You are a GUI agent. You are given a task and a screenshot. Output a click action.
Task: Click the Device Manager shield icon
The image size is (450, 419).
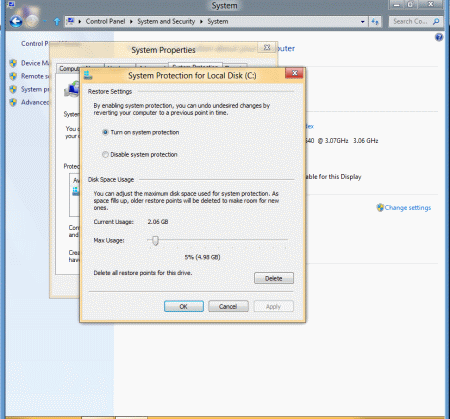click(x=13, y=63)
